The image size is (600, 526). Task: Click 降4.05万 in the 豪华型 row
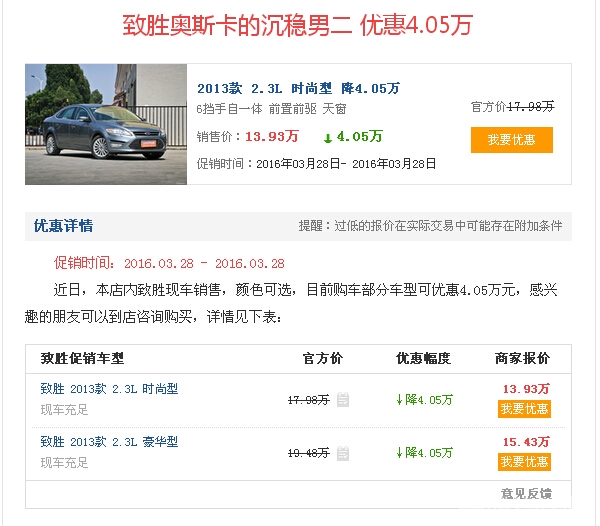point(424,453)
